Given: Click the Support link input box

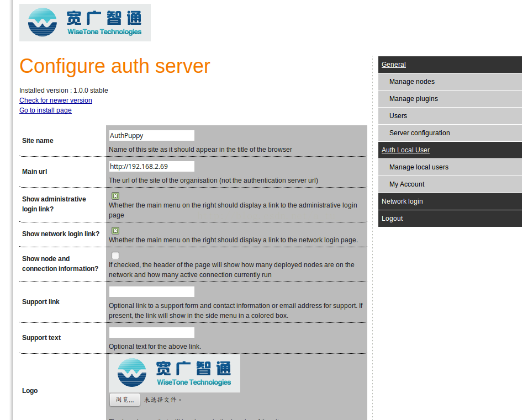Looking at the screenshot, I should tap(151, 291).
